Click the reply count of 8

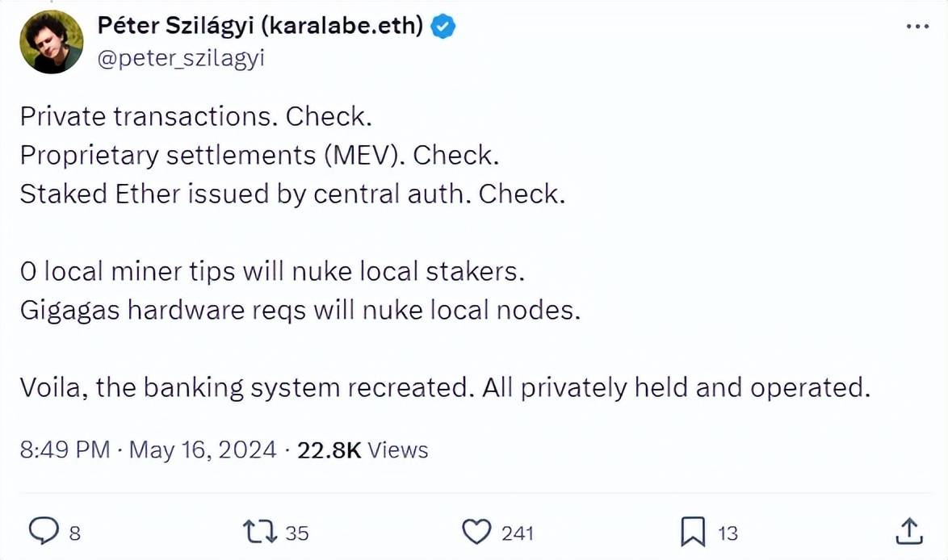point(74,533)
